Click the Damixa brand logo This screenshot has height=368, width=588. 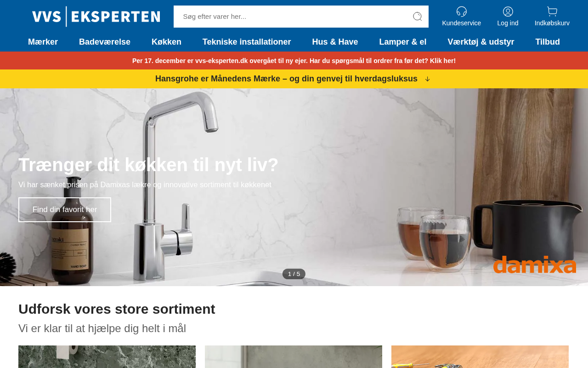(x=535, y=264)
